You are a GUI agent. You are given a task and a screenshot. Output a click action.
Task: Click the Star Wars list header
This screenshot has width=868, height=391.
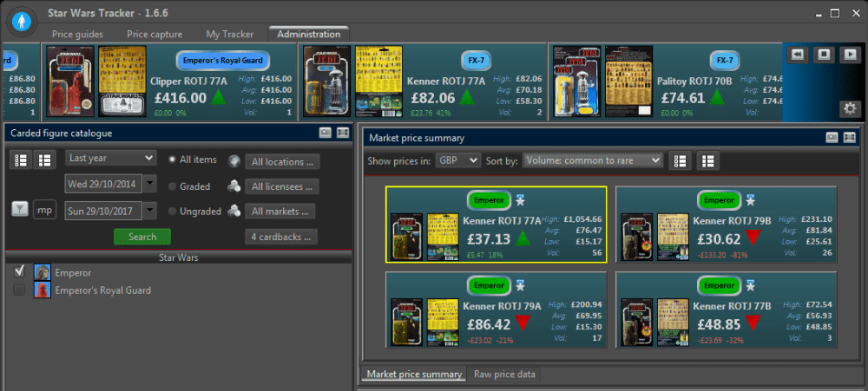point(178,257)
